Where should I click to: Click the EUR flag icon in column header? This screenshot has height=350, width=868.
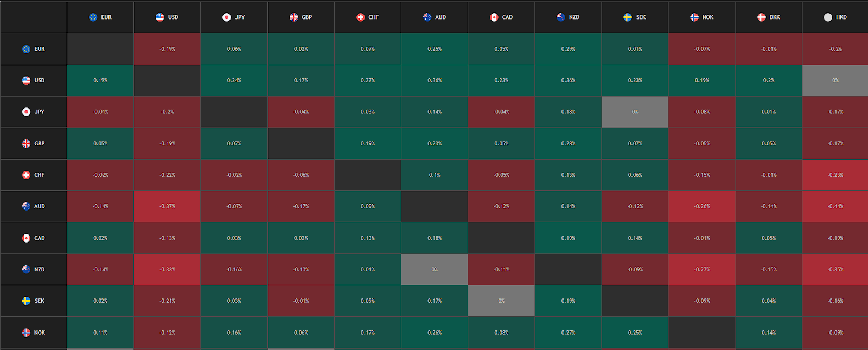93,17
